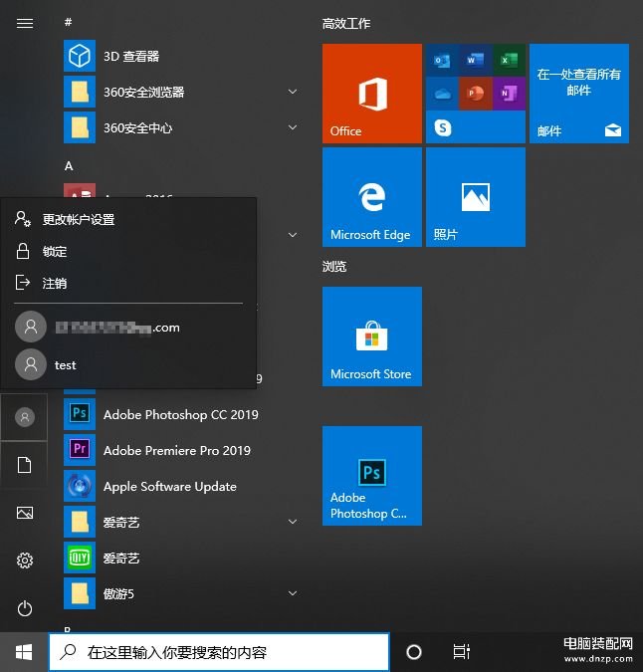Select 锁定 to lock the PC
The height and width of the screenshot is (672, 643).
(128, 251)
